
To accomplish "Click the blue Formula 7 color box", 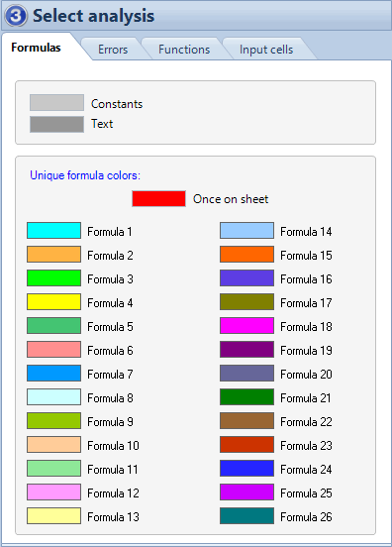I will tap(54, 373).
